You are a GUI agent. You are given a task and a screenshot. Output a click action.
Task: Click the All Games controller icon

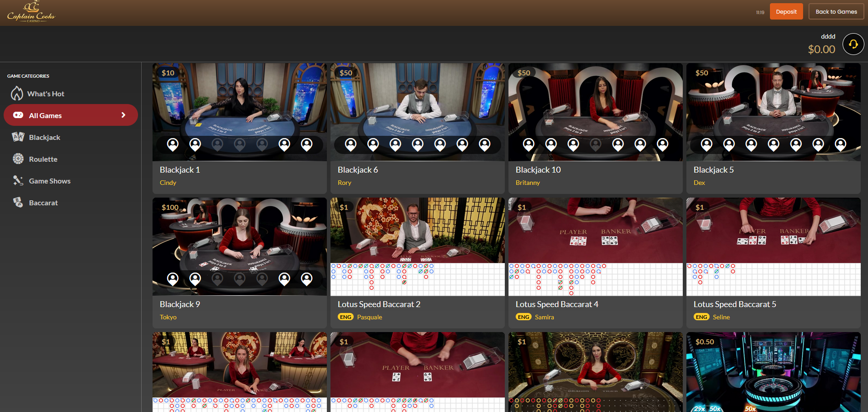18,115
